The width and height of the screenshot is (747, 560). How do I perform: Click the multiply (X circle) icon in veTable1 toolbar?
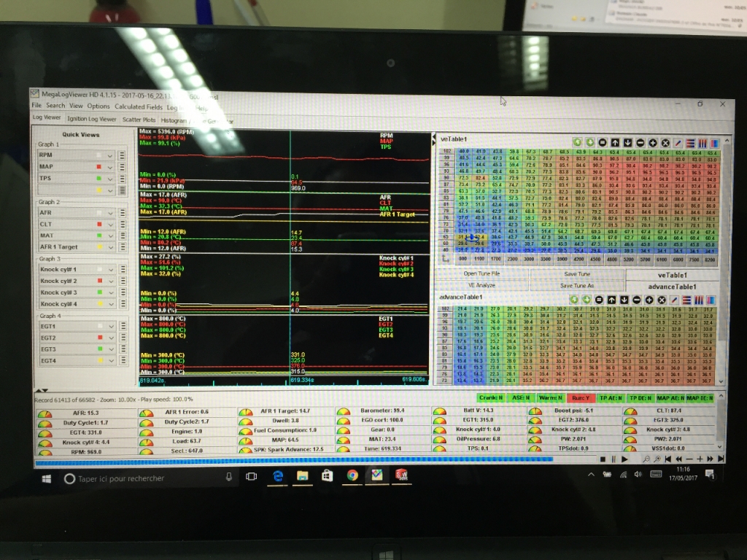point(665,143)
